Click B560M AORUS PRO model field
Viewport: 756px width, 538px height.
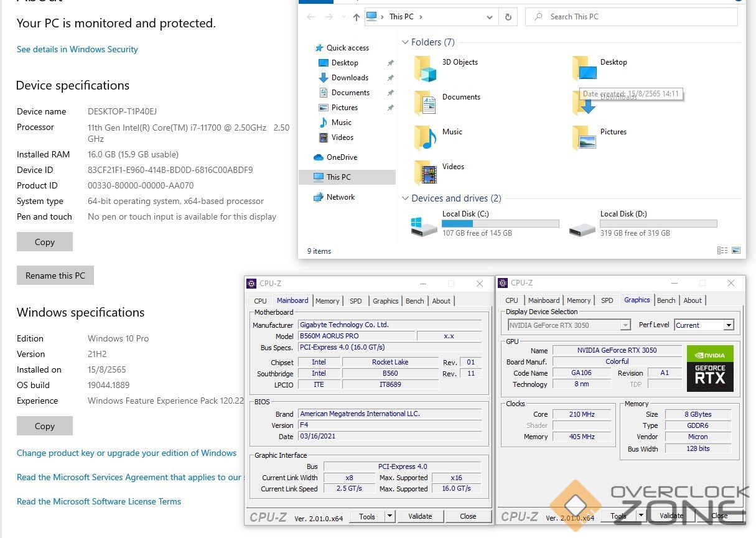pos(355,336)
